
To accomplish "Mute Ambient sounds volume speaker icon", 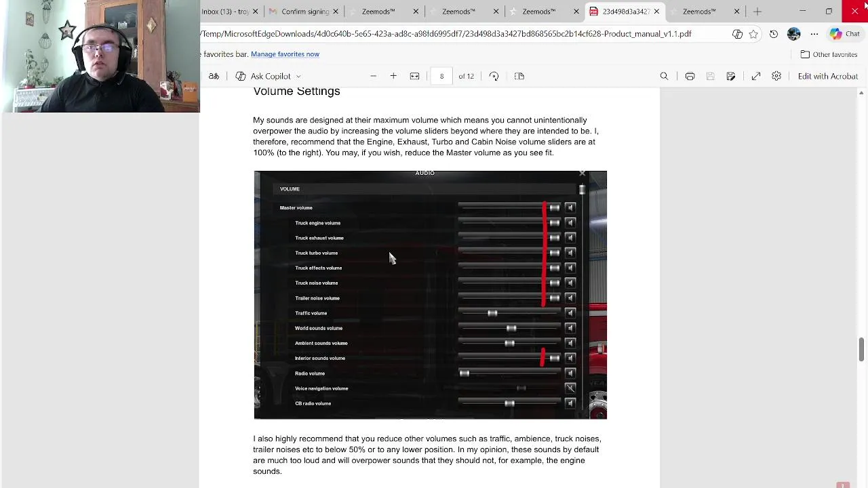I will pyautogui.click(x=570, y=343).
